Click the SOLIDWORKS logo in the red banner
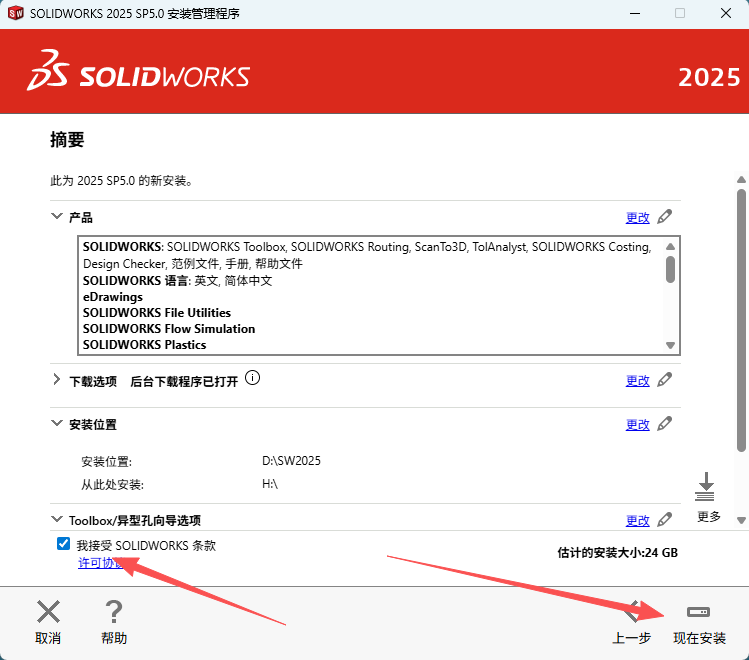Screen dimensions: 749x660 pos(139,71)
